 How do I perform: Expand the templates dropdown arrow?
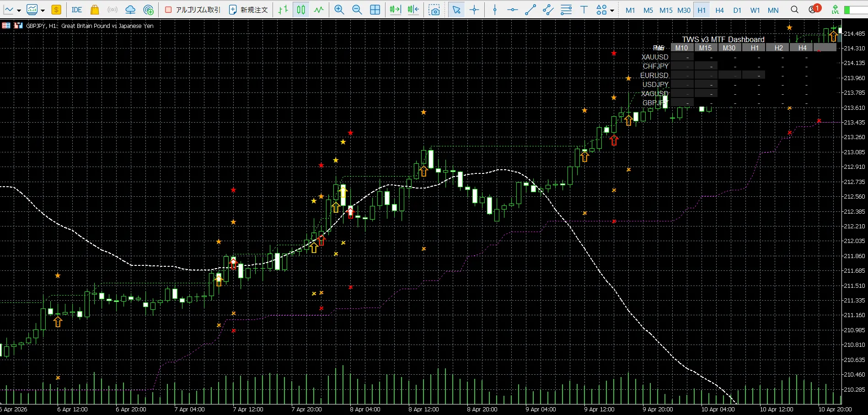[x=43, y=10]
